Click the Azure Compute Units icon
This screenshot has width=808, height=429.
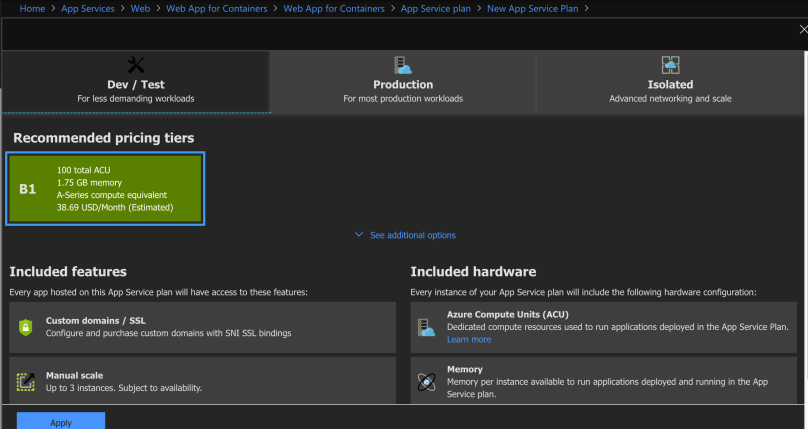(x=427, y=326)
